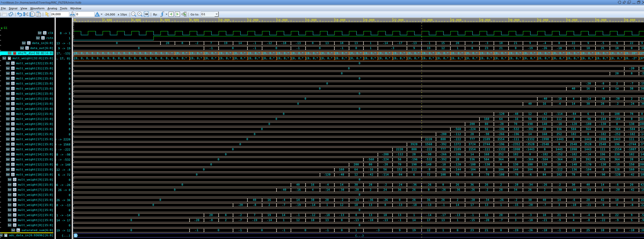Click the Zoom 100 fit-all icon

point(146,14)
